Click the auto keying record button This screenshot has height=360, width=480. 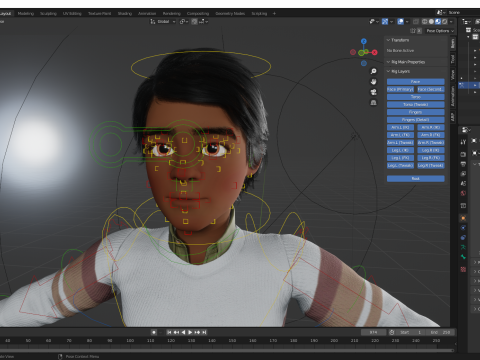154,332
